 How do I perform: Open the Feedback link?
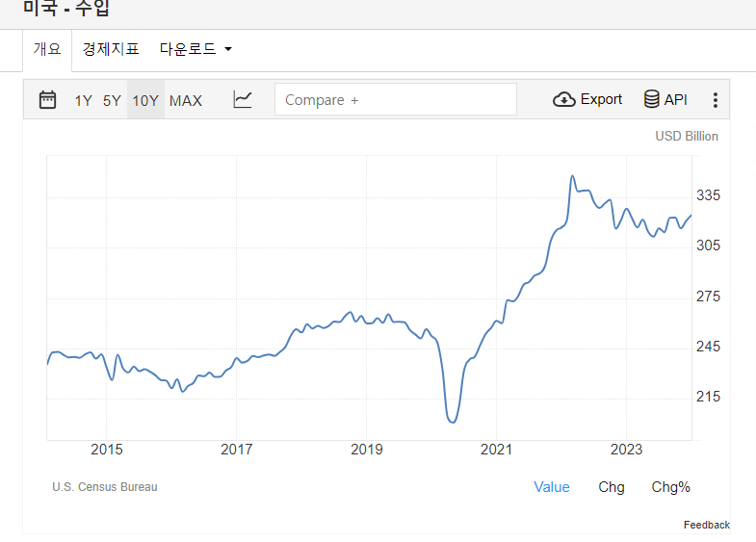[706, 525]
